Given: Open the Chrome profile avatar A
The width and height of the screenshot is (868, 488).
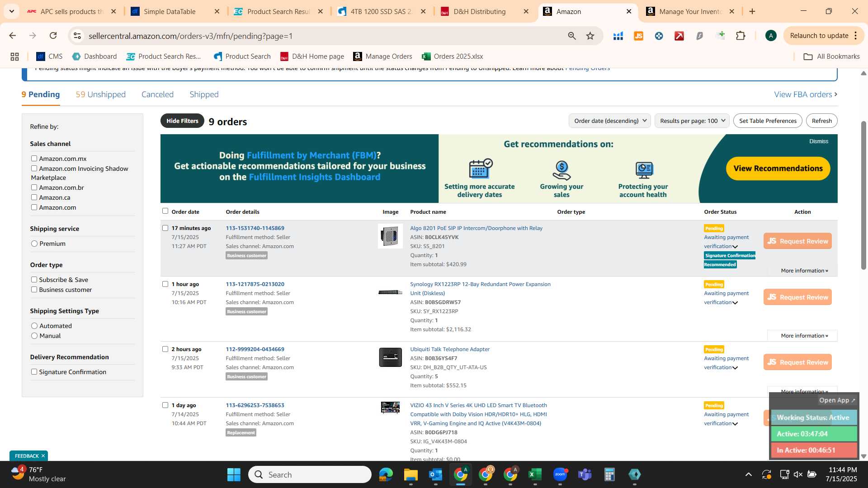Looking at the screenshot, I should [771, 36].
